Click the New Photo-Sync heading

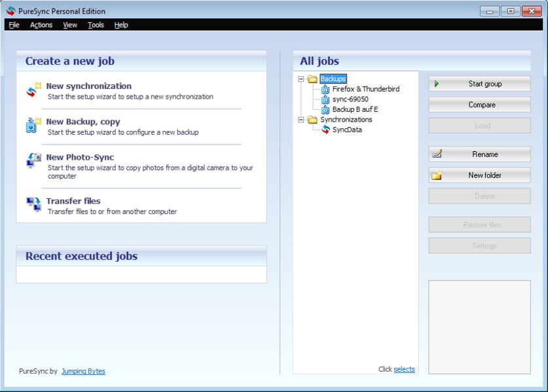[x=80, y=157]
